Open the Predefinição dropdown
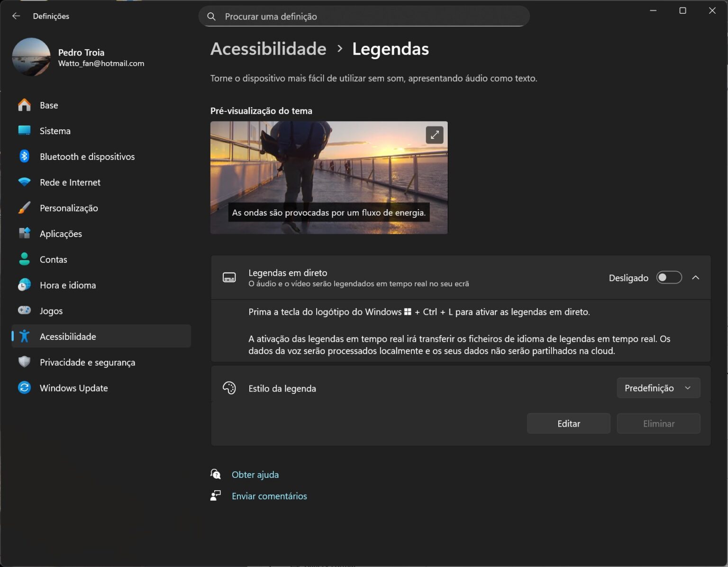This screenshot has height=567, width=728. click(x=658, y=388)
